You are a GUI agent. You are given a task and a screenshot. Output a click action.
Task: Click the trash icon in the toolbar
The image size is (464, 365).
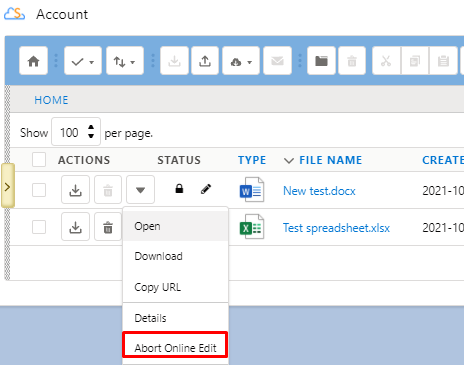352,61
